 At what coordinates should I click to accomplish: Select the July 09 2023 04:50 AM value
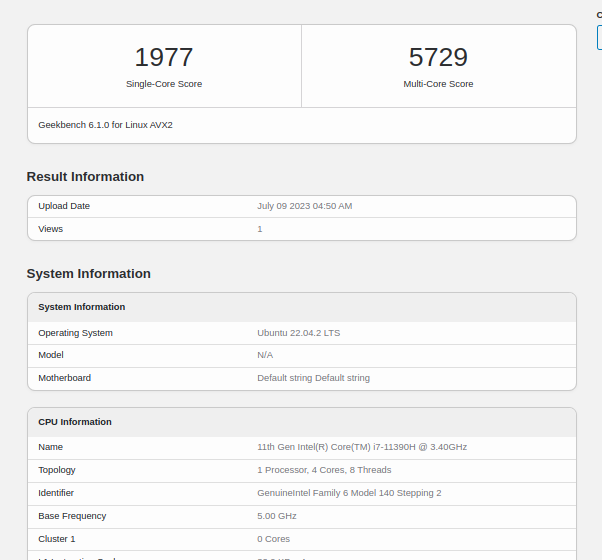coord(304,206)
